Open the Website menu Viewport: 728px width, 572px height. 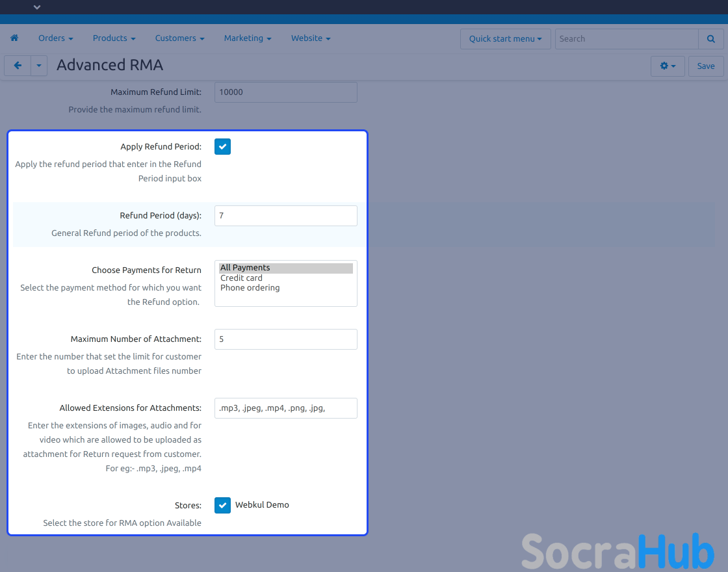pos(311,38)
